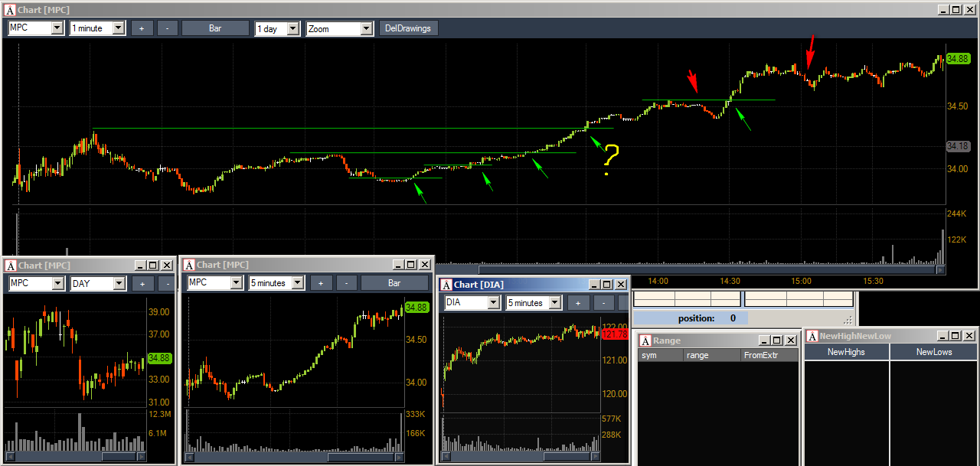Click the app icon in NewHighNewLow window title

pyautogui.click(x=812, y=336)
